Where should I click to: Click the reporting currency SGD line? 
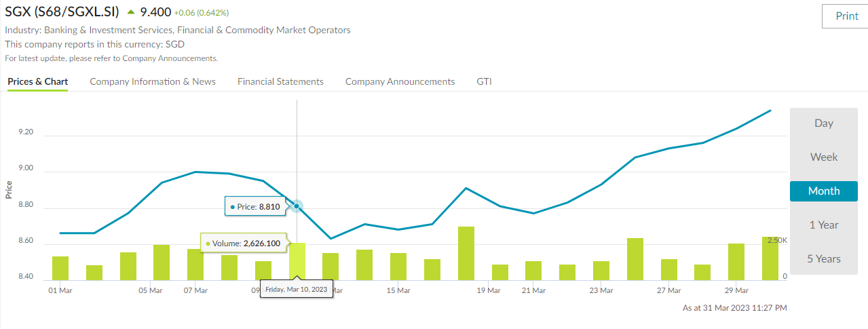point(95,44)
